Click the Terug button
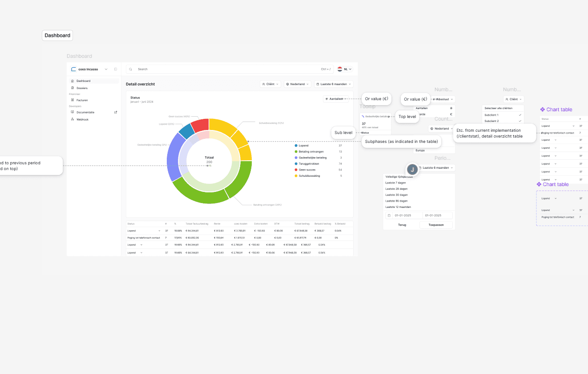The image size is (588, 374). pos(402,225)
